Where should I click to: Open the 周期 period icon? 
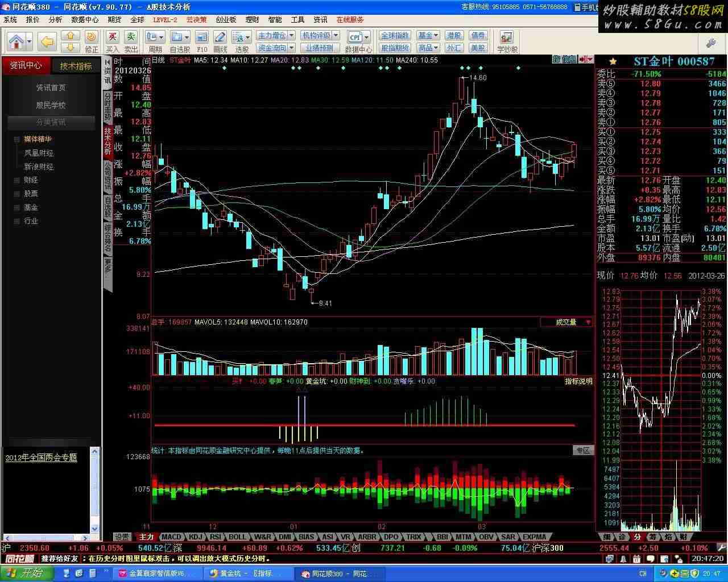(155, 41)
